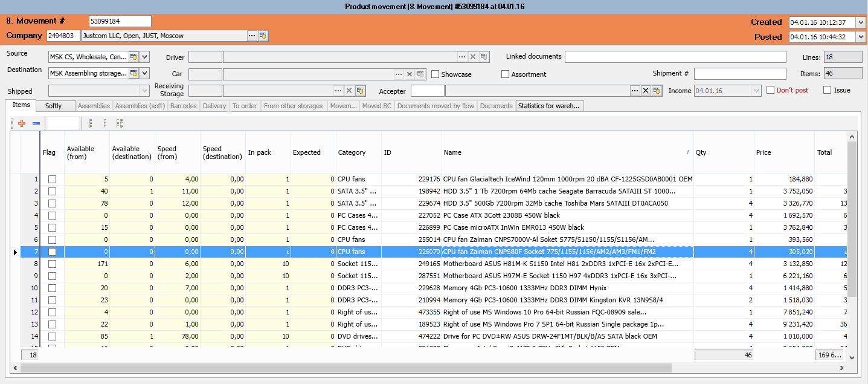Check the Flag box in row 3
Viewport: 868px width, 384px height.
click(x=53, y=203)
